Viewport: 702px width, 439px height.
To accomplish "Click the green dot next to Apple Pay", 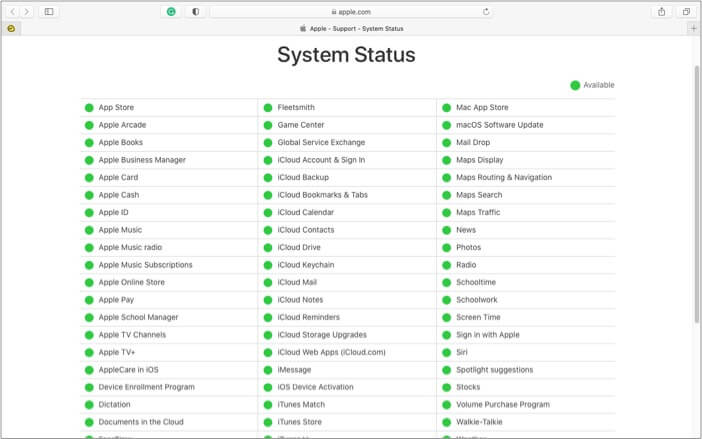I will (x=89, y=300).
